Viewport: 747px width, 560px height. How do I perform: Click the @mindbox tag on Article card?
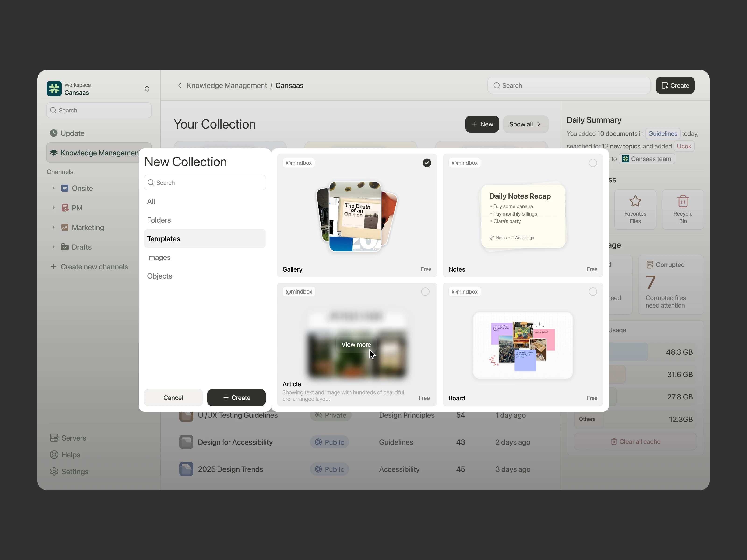pos(299,292)
